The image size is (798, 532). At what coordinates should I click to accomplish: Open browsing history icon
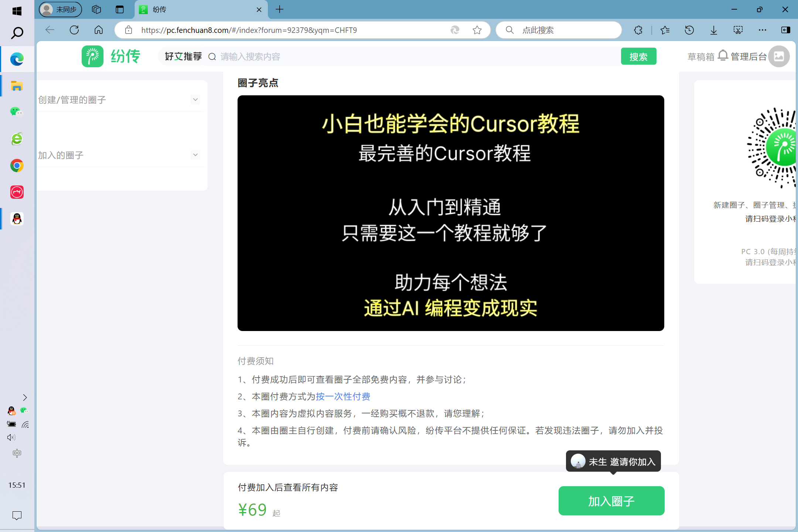click(x=689, y=30)
